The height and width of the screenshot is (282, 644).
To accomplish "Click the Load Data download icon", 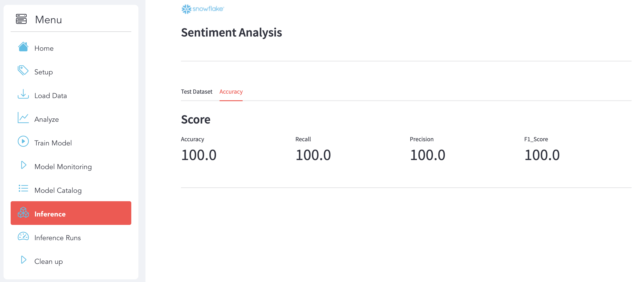I will pyautogui.click(x=23, y=94).
